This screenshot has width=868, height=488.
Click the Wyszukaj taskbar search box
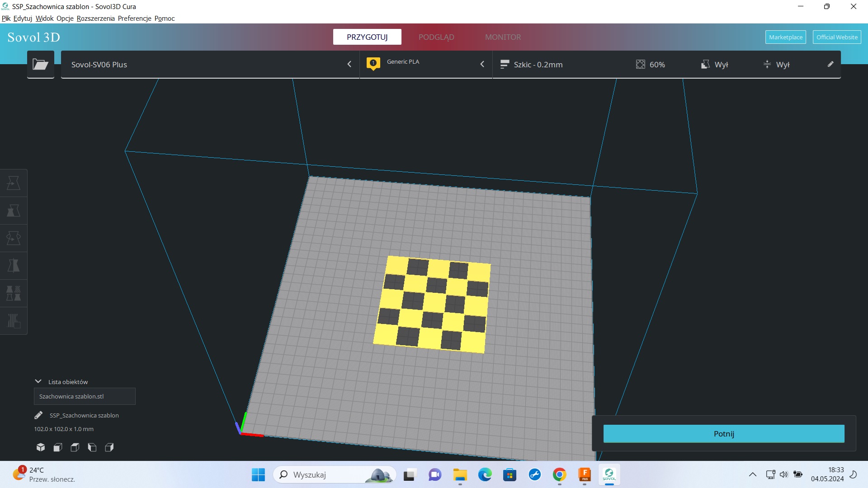pos(335,475)
